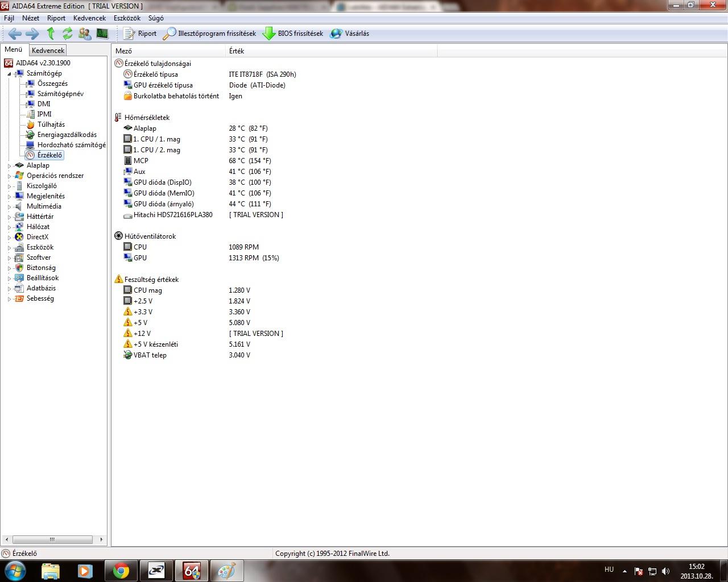Open Illesztőprogram frissítések

pos(209,34)
